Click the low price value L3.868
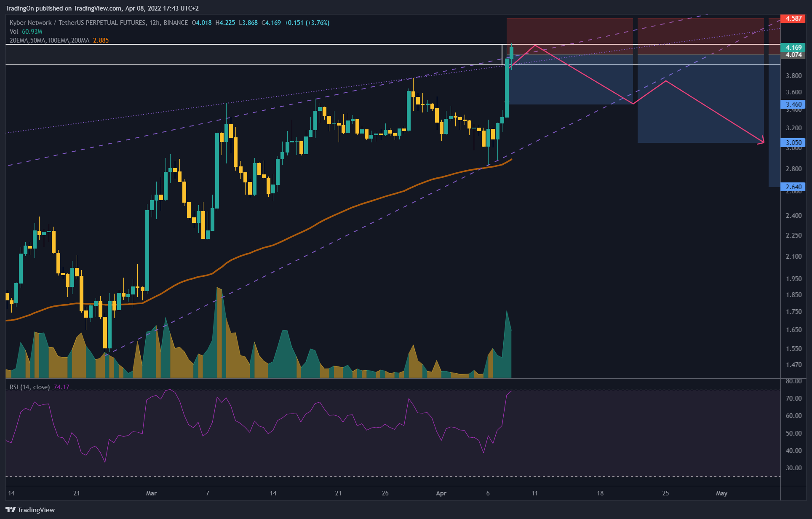 pyautogui.click(x=248, y=23)
